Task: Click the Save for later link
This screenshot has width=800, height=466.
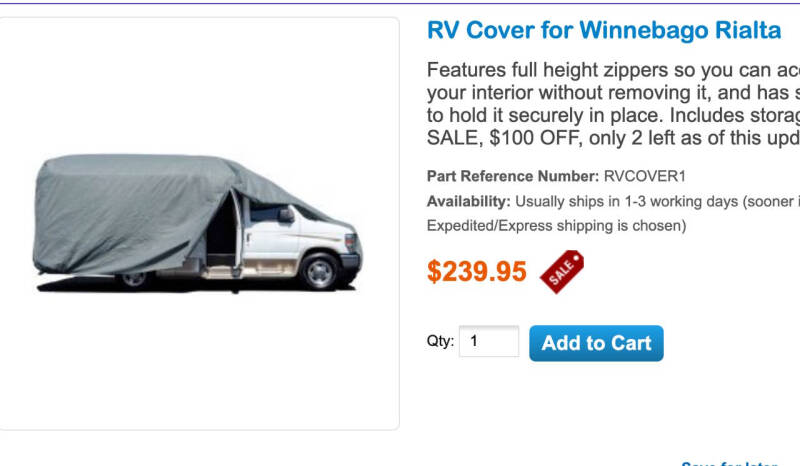Action: coord(730,463)
